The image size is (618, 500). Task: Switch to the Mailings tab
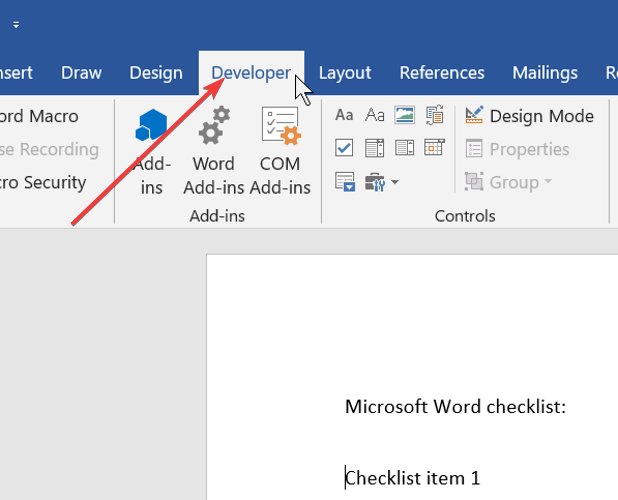pos(545,73)
